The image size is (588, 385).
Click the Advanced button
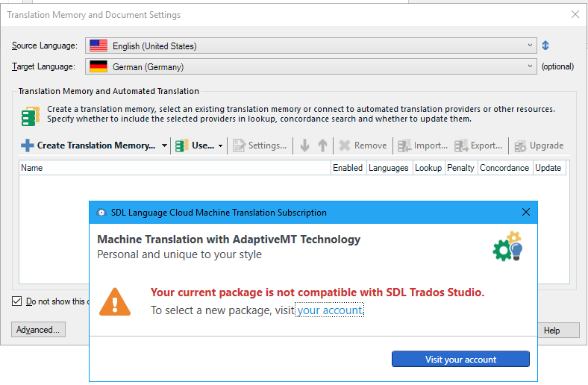point(38,330)
